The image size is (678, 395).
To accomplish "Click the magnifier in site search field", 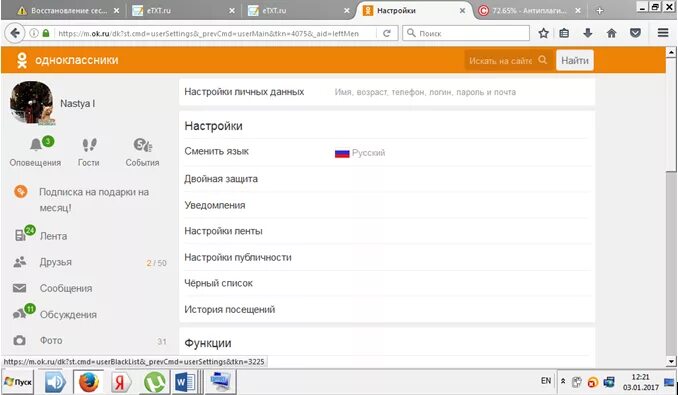I will pos(543,60).
